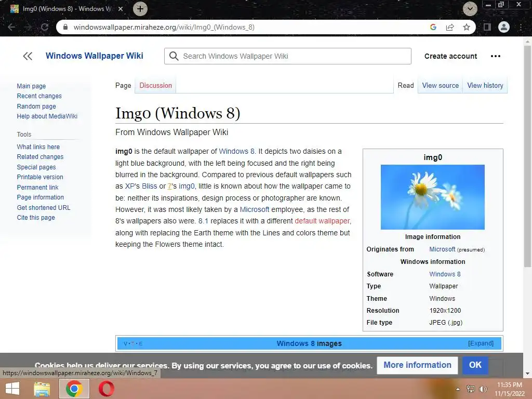The height and width of the screenshot is (399, 532).
Task: Open the XP link in article text
Action: (x=129, y=187)
